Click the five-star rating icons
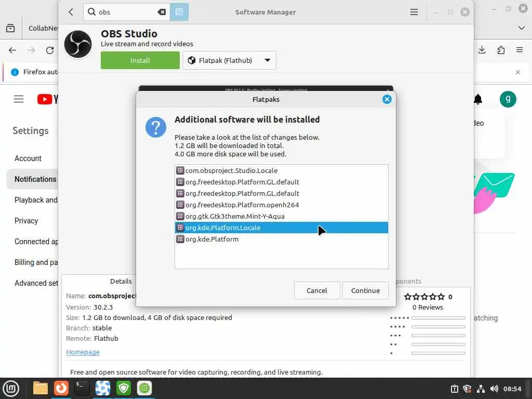Screen dimensions: 532x399 coord(424,297)
